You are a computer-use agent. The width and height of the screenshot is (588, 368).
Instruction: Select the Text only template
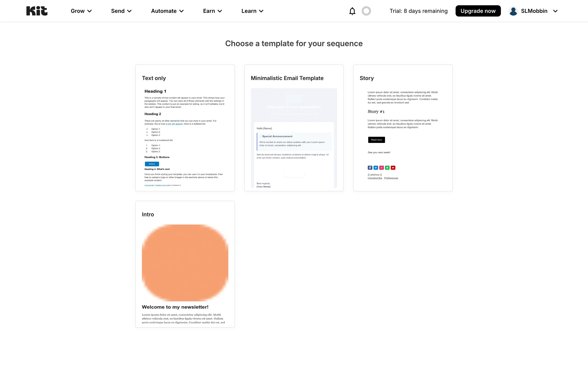click(x=185, y=128)
